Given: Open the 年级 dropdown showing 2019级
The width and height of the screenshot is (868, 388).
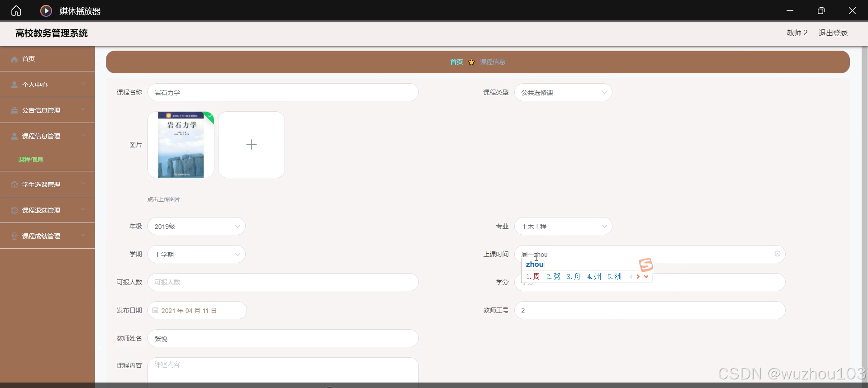Looking at the screenshot, I should (196, 226).
